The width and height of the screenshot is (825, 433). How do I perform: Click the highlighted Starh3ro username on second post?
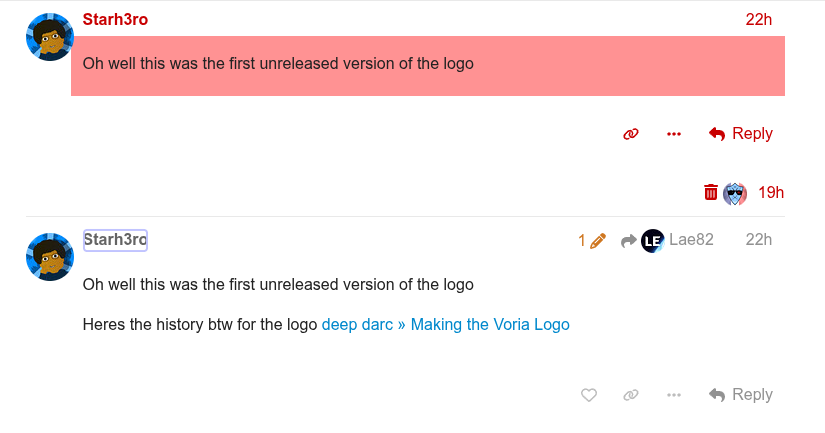tap(115, 240)
